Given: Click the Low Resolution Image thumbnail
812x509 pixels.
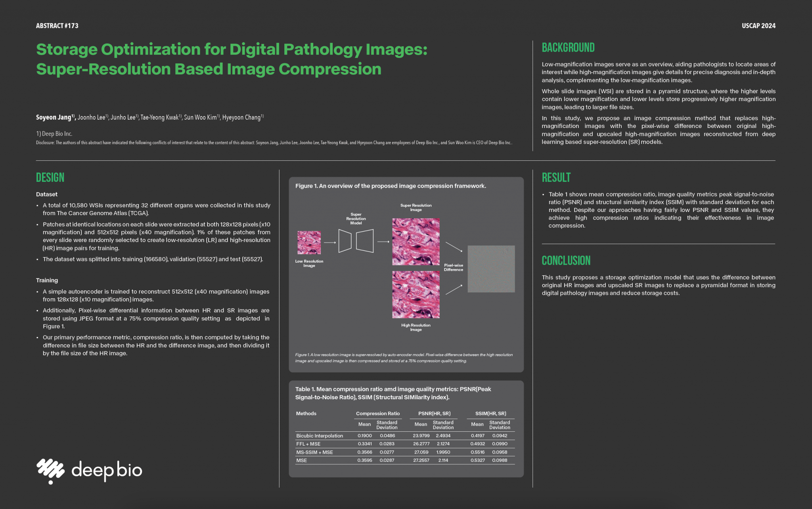Looking at the screenshot, I should (309, 242).
